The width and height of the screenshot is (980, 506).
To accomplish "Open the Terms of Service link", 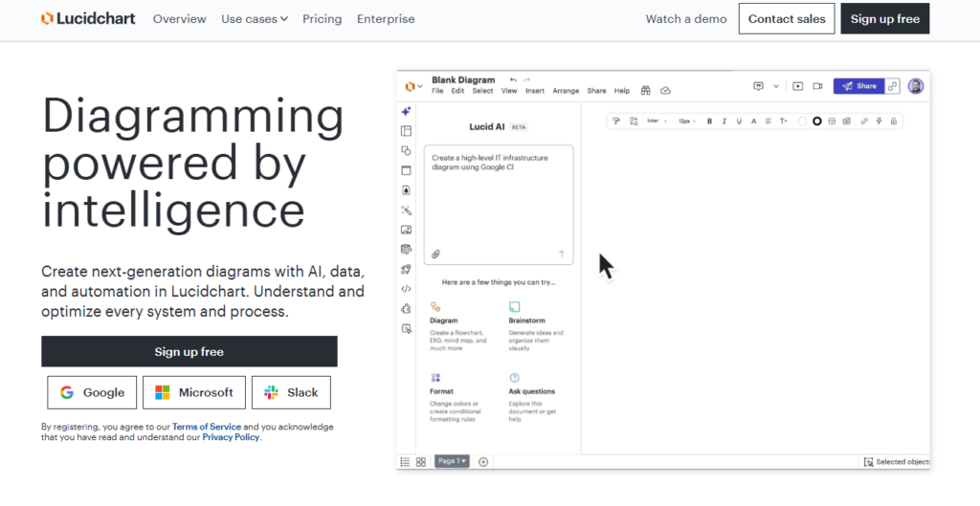I will pos(206,427).
